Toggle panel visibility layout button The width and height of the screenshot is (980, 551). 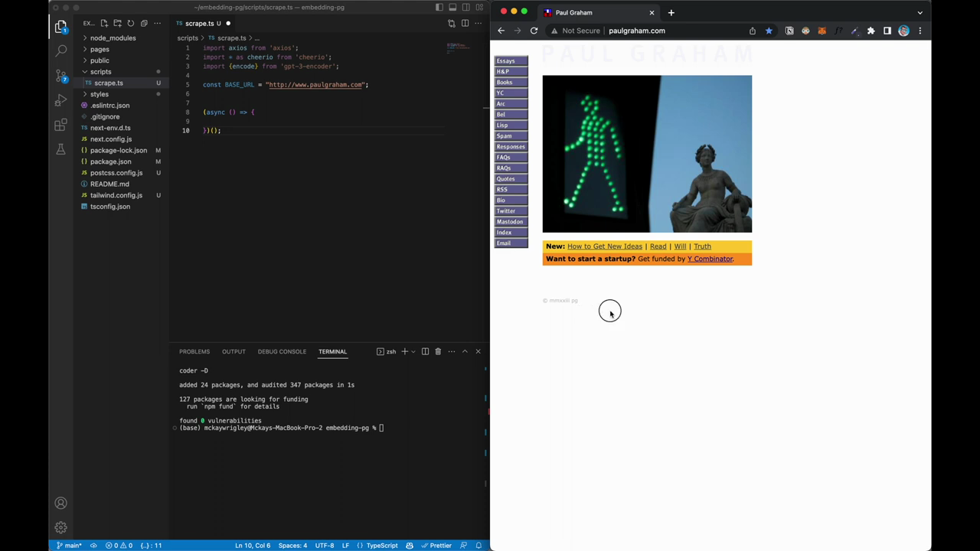click(452, 7)
